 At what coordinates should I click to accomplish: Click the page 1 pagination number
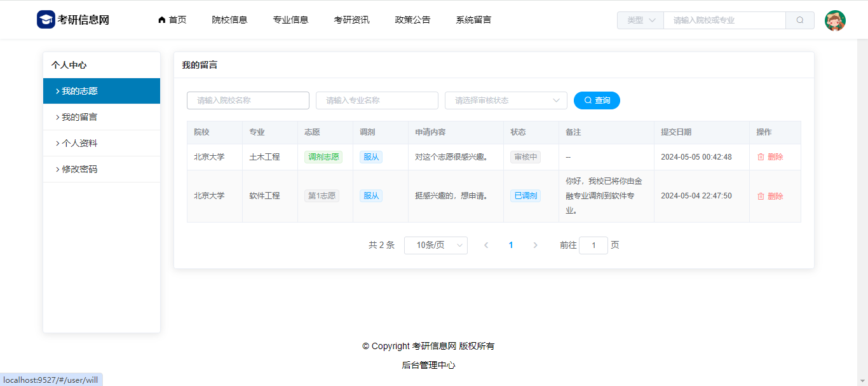click(x=511, y=245)
